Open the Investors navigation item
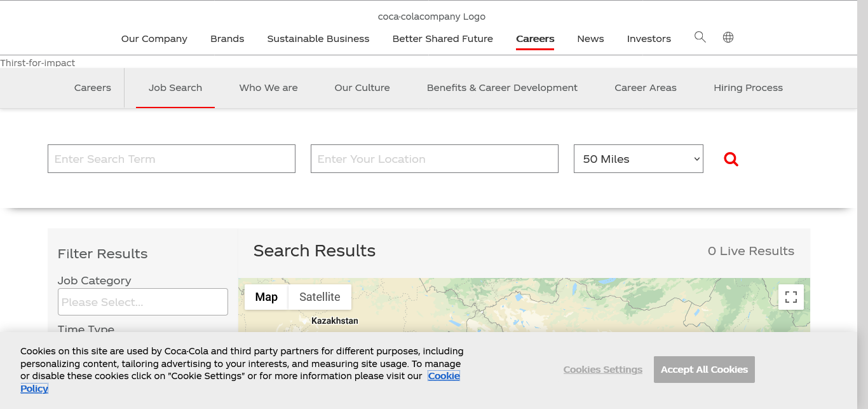 tap(649, 39)
